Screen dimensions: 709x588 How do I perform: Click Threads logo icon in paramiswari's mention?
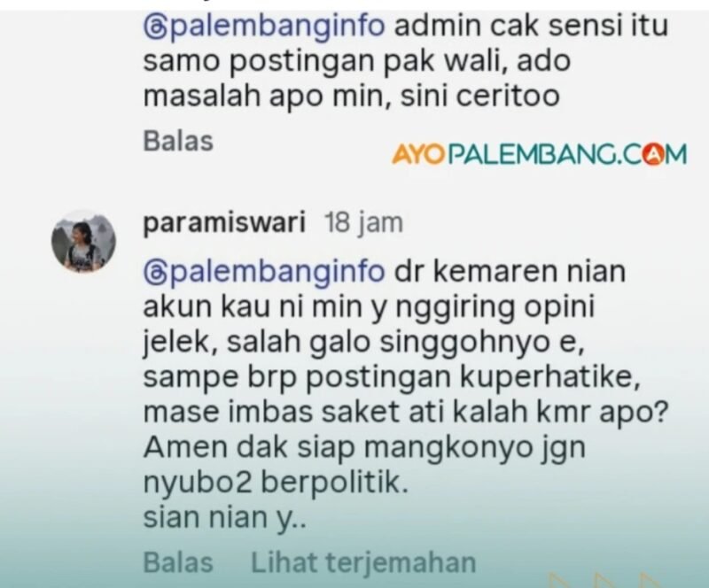click(x=155, y=273)
